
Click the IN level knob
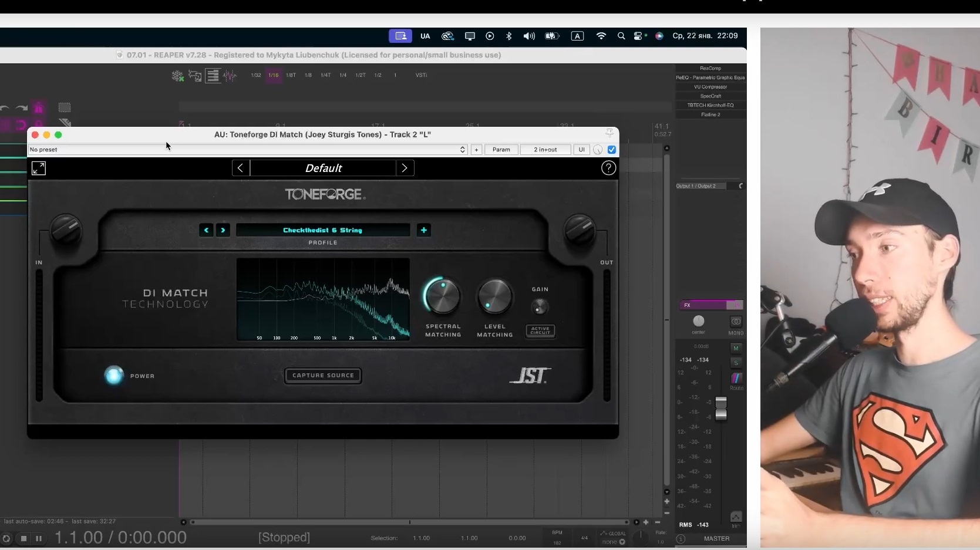65,230
